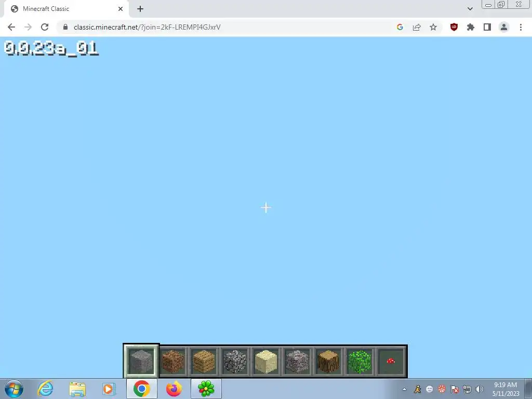Viewport: 532px width, 399px height.
Task: Open the volume speaker control
Action: click(480, 389)
